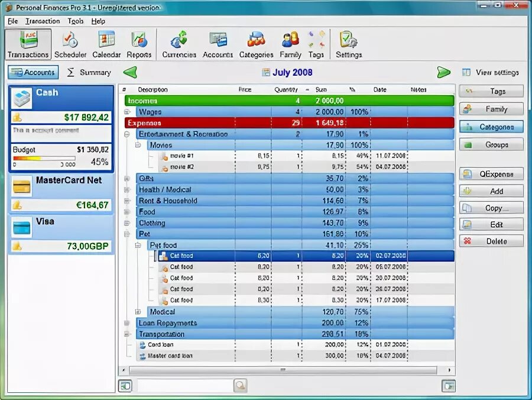
Task: Select the Expenses red header row
Action: [x=290, y=123]
